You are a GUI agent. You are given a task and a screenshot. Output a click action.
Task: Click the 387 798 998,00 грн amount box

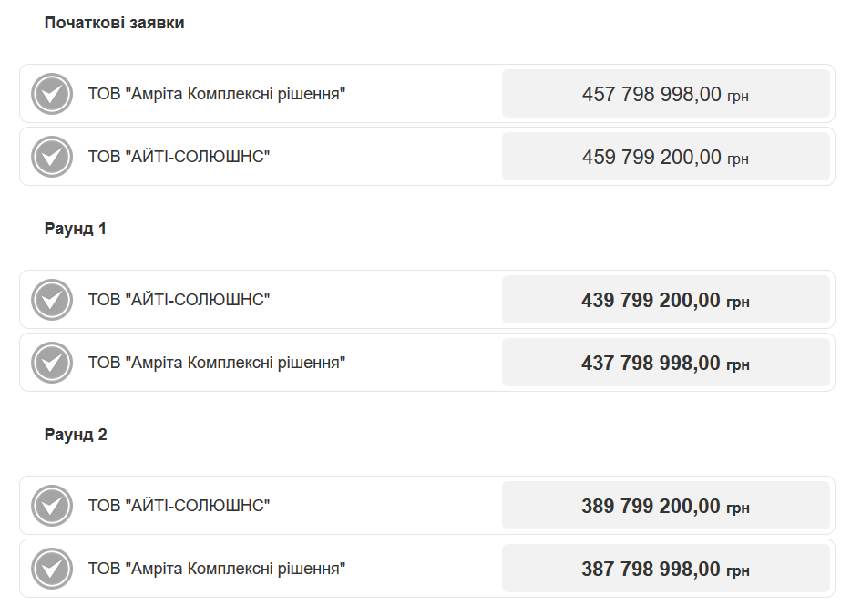click(666, 569)
